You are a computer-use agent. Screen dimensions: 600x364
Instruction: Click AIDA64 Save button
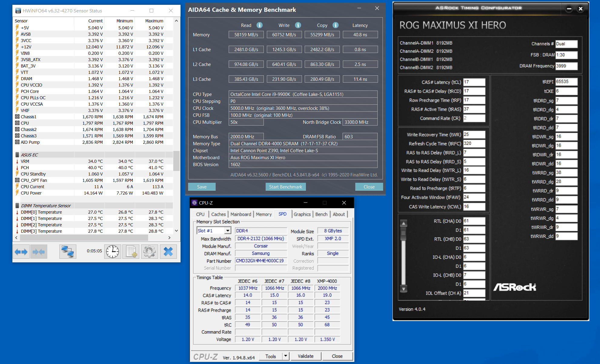pyautogui.click(x=202, y=187)
